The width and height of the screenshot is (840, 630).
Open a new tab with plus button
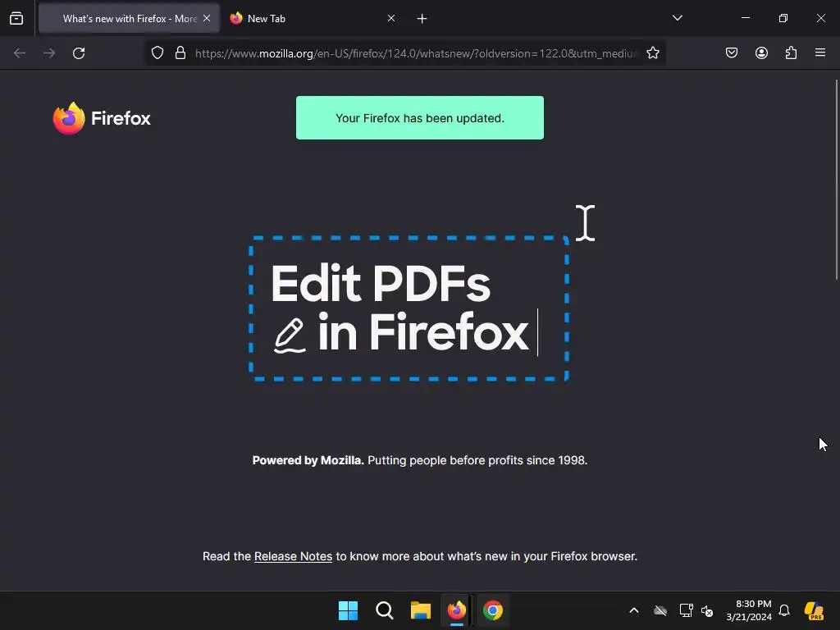tap(422, 19)
